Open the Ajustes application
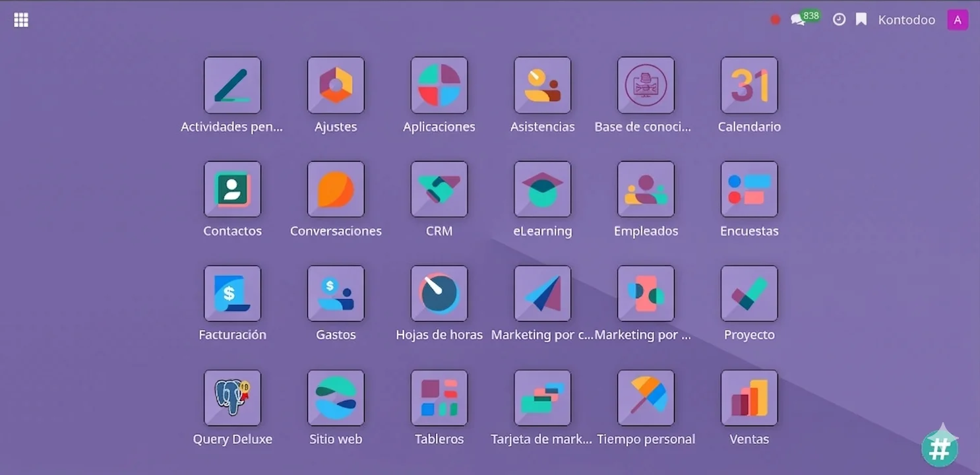980x475 pixels. pyautogui.click(x=336, y=84)
